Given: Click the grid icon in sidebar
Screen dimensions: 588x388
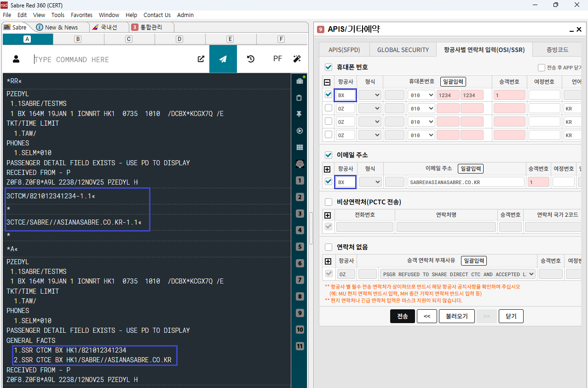Looking at the screenshot, I should (300, 147).
